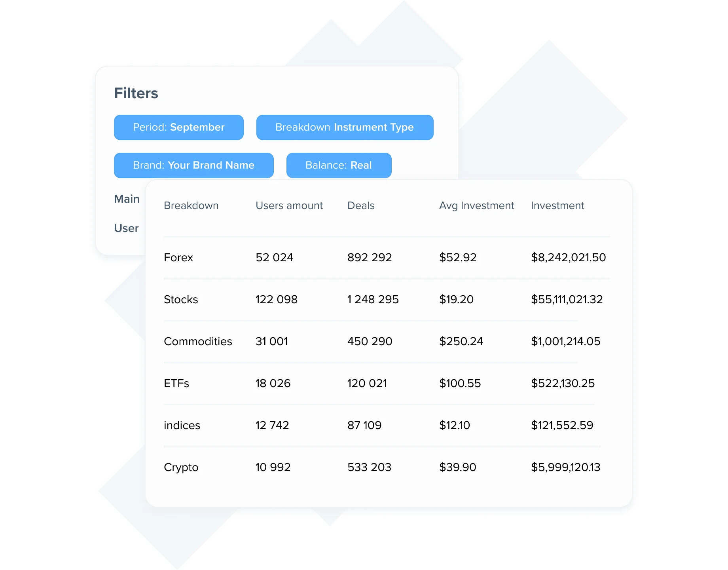Click ETFs avg investment $100.55
This screenshot has width=728, height=570.
click(460, 383)
